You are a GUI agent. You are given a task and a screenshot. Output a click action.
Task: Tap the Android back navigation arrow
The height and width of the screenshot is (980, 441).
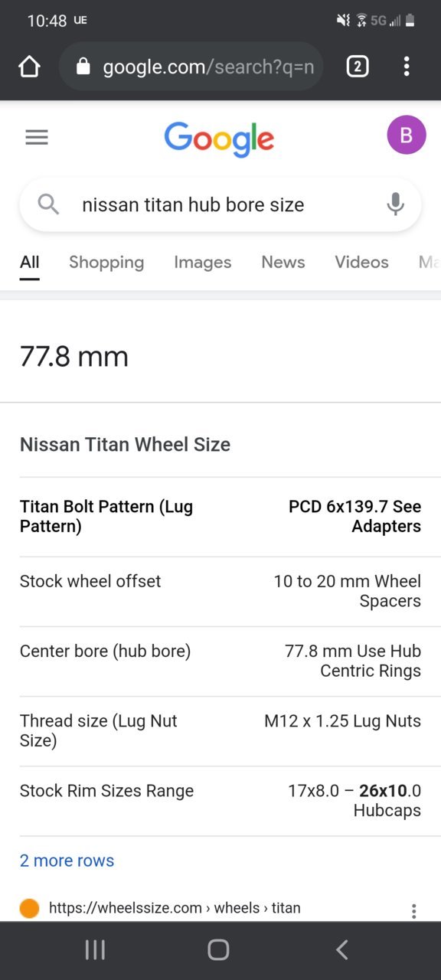342,950
